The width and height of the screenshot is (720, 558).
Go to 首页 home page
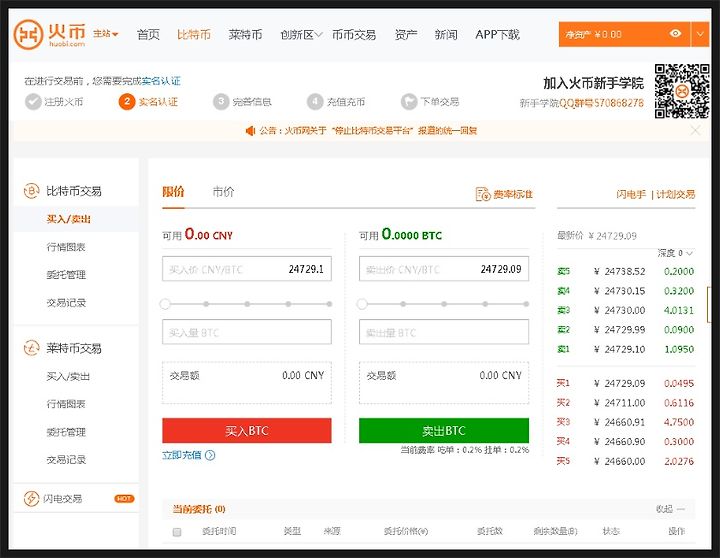[x=148, y=34]
